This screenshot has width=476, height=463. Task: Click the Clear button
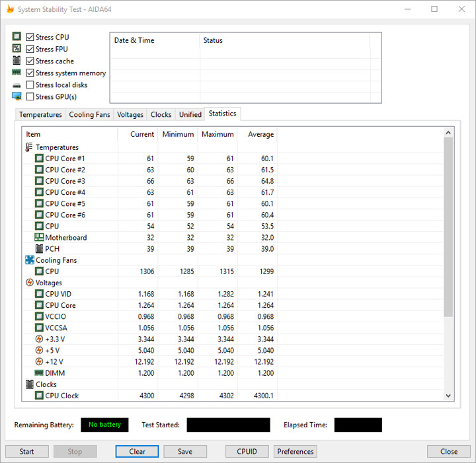[x=137, y=452]
